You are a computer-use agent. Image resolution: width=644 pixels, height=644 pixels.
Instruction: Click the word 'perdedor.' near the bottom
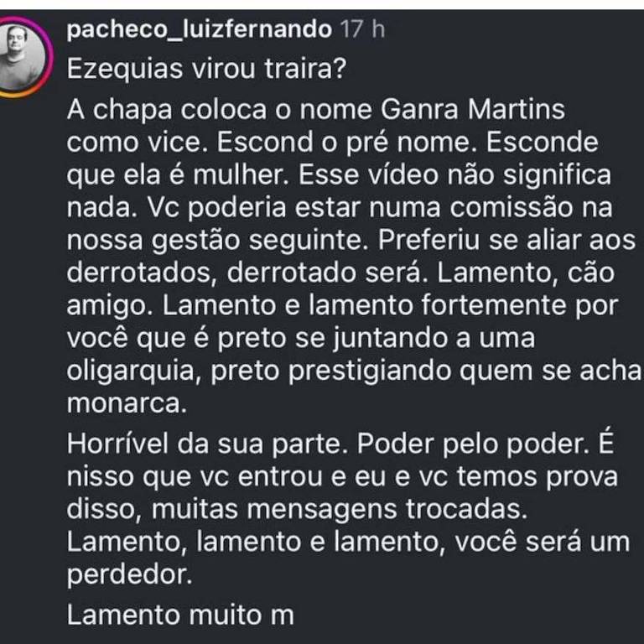coord(129,574)
